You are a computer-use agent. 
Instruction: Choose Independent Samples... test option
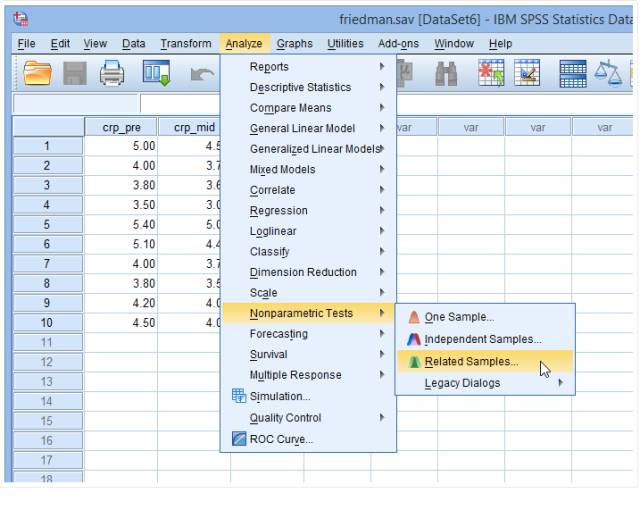(485, 339)
